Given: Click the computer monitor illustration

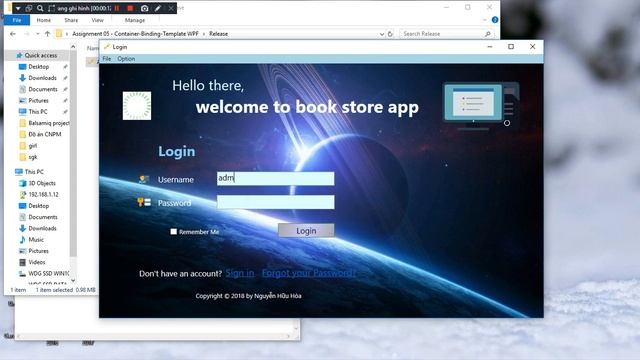Looking at the screenshot, I should [x=481, y=106].
